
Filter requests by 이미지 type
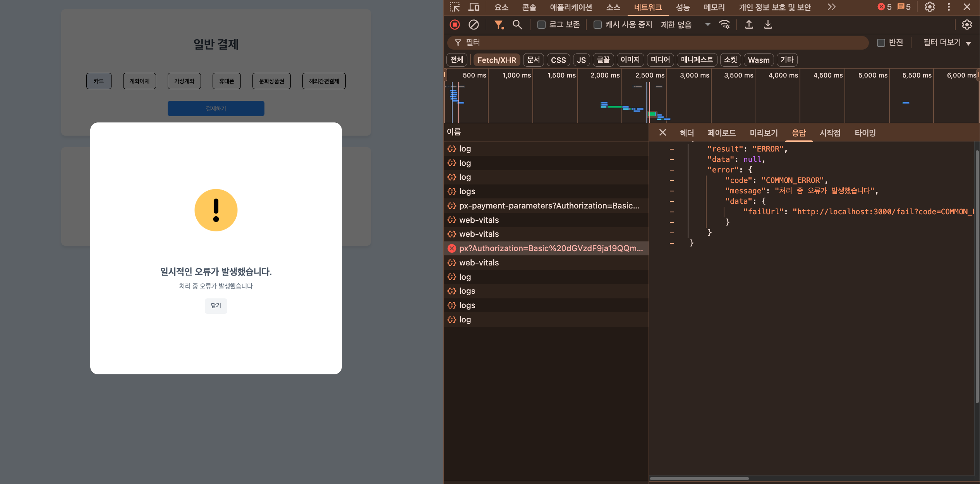click(x=630, y=60)
